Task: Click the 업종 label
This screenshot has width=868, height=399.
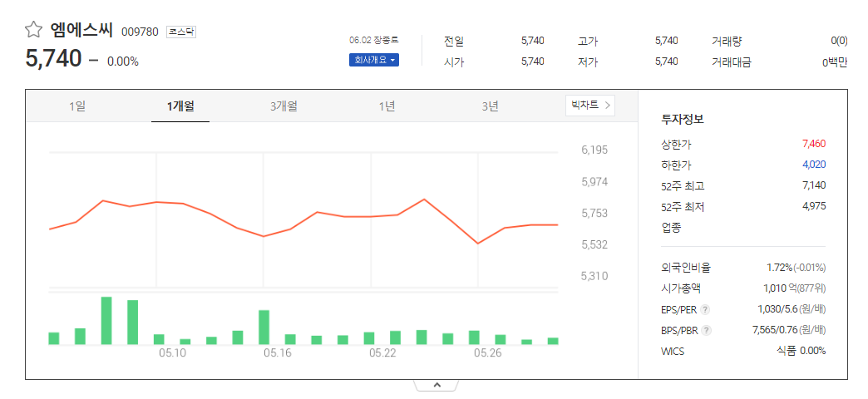Action: click(671, 227)
